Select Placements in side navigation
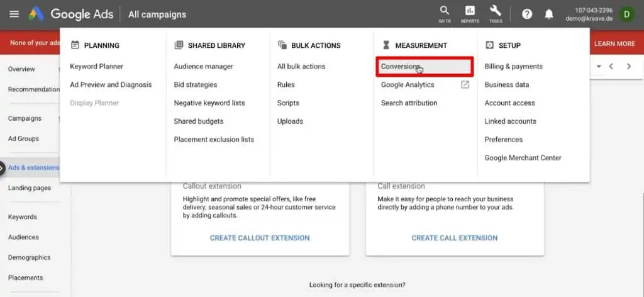 pos(25,277)
